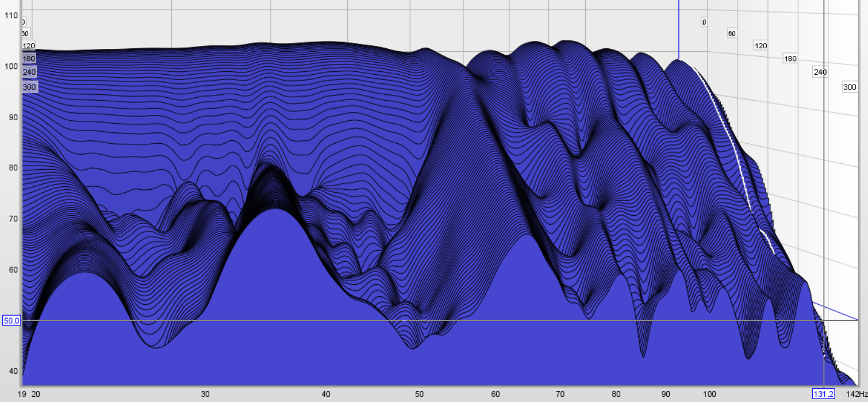Click the 240 ms label on right time axis
This screenshot has height=402, width=868.
point(819,72)
